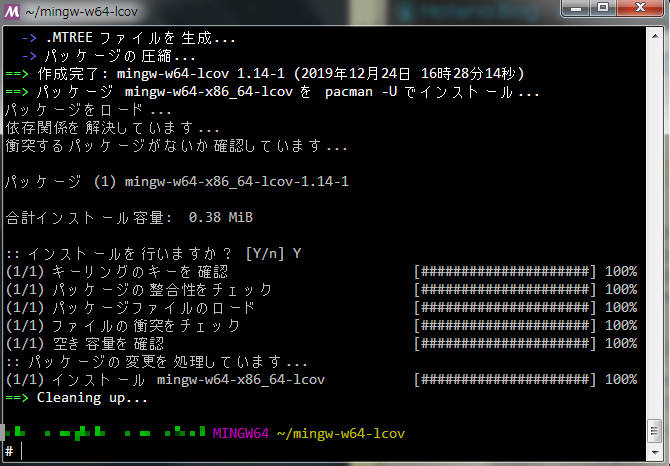Image resolution: width=670 pixels, height=466 pixels.
Task: Click 'パッケージの変更を処理しています...' line
Action: click(157, 362)
